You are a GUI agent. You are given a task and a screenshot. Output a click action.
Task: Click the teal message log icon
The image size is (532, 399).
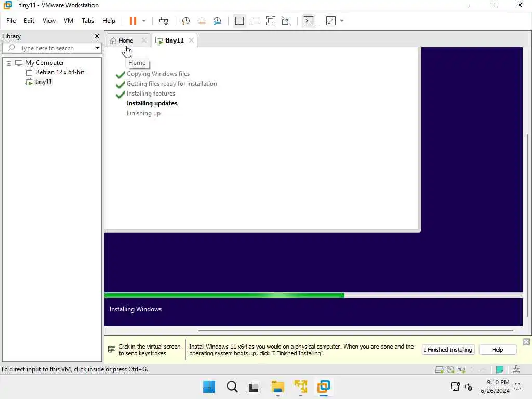[x=500, y=369]
